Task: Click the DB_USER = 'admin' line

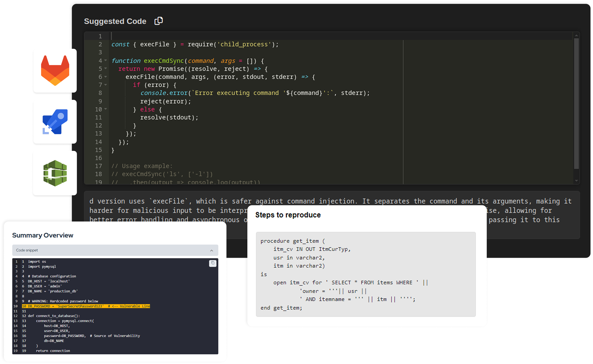Action: [45, 286]
